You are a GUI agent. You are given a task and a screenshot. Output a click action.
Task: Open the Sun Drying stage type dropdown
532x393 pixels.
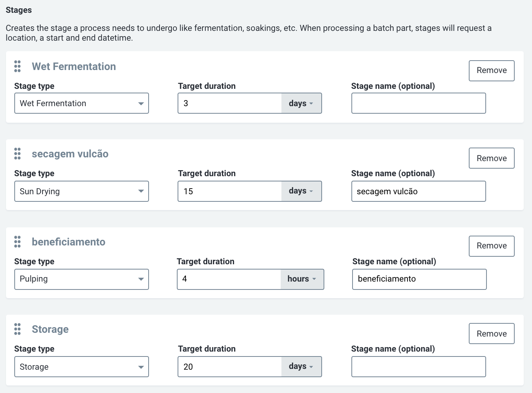(82, 191)
